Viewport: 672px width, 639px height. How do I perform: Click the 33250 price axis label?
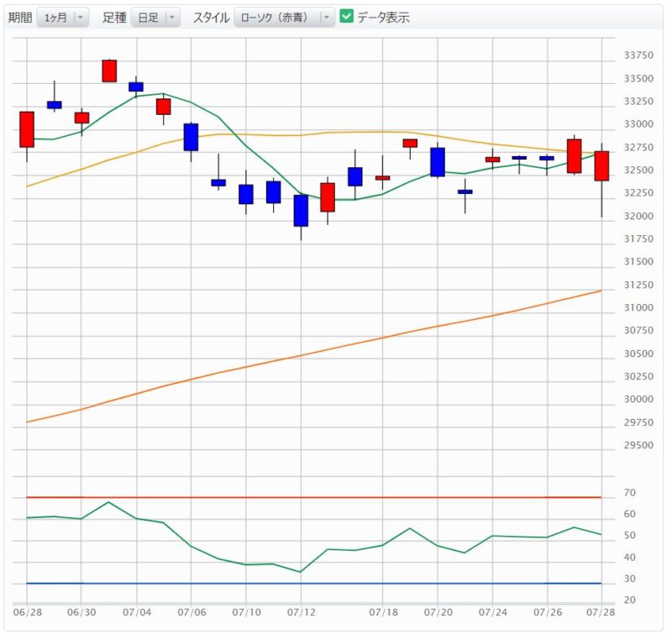click(638, 101)
